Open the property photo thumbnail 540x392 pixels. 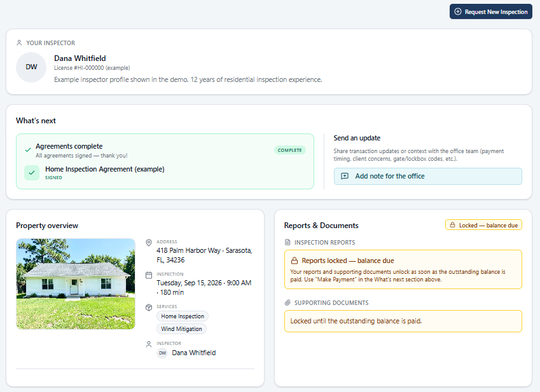pos(76,284)
